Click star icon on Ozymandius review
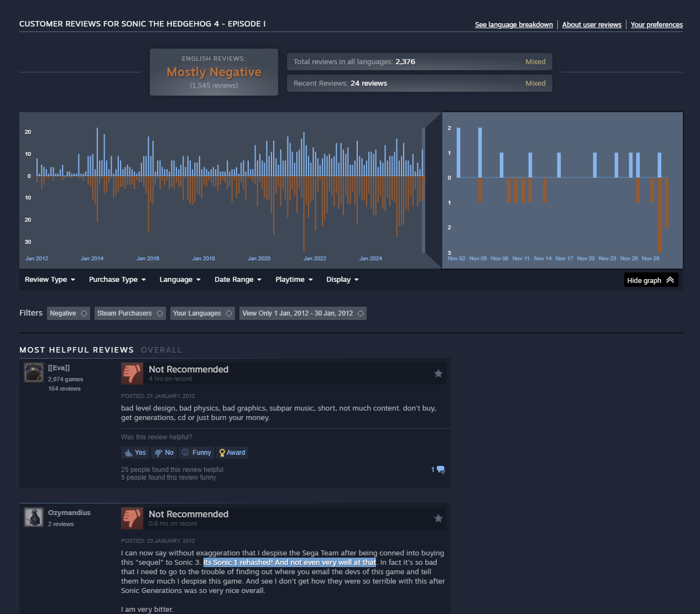700x614 pixels. (x=438, y=518)
